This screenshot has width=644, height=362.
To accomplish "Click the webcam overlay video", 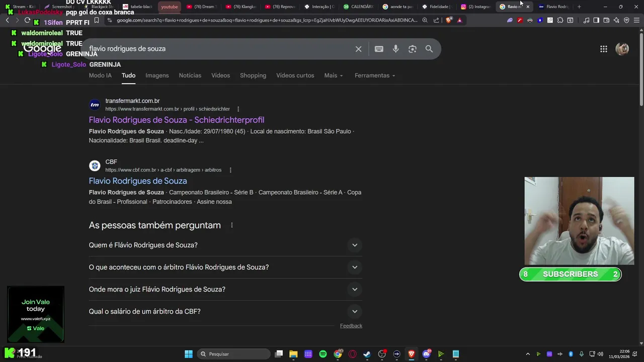I will [x=579, y=221].
